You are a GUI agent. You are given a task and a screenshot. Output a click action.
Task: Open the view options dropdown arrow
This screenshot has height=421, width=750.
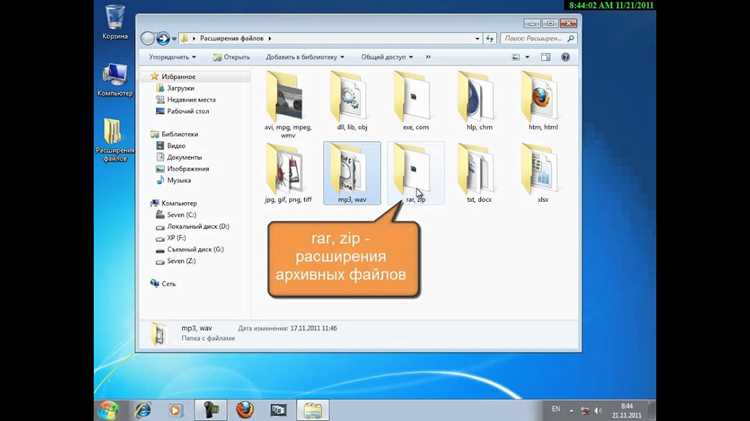(x=528, y=57)
